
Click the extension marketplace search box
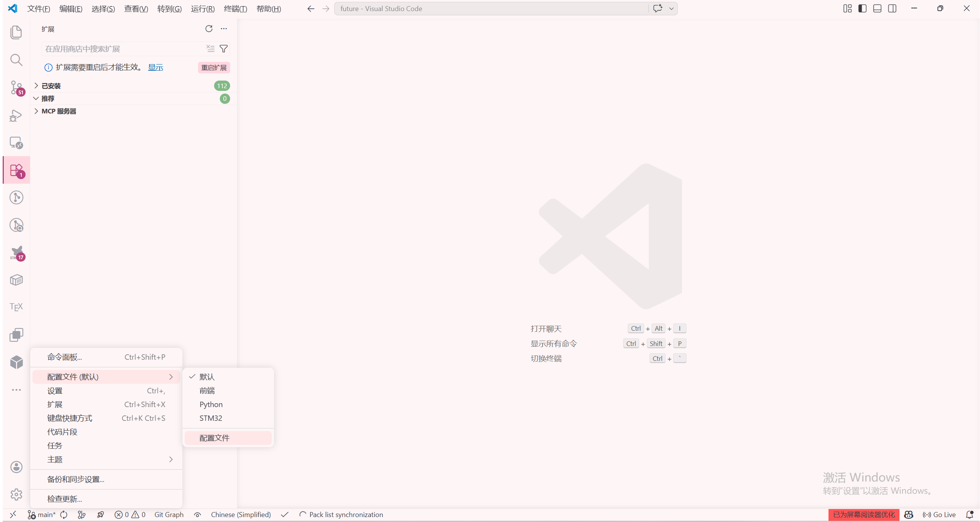[122, 49]
